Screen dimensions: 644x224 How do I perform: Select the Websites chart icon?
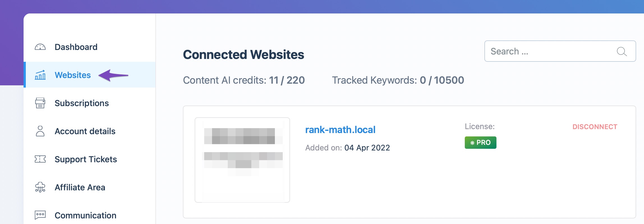tap(40, 75)
